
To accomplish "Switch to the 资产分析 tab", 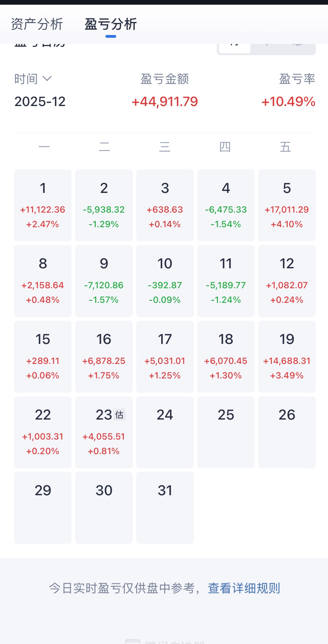I will 37,24.
